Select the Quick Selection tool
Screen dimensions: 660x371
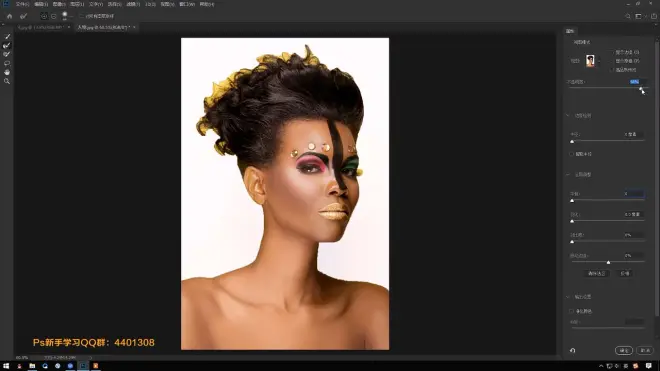[x=7, y=37]
